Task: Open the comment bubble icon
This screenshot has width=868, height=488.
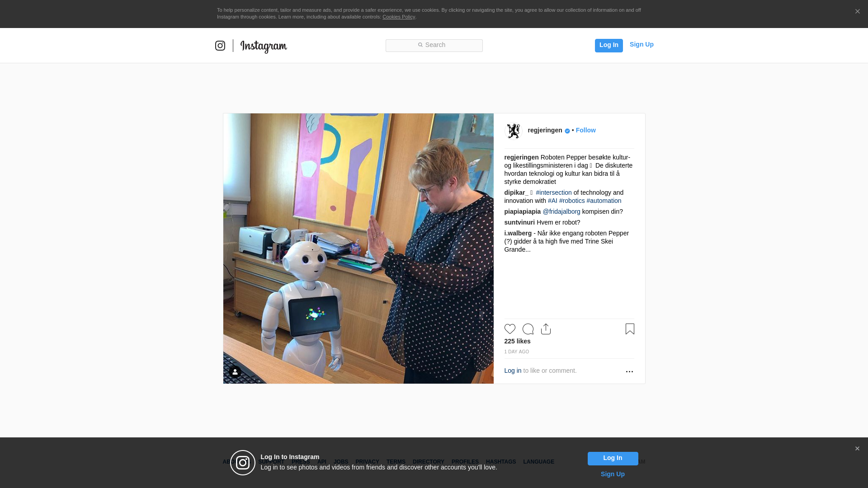Action: point(528,329)
